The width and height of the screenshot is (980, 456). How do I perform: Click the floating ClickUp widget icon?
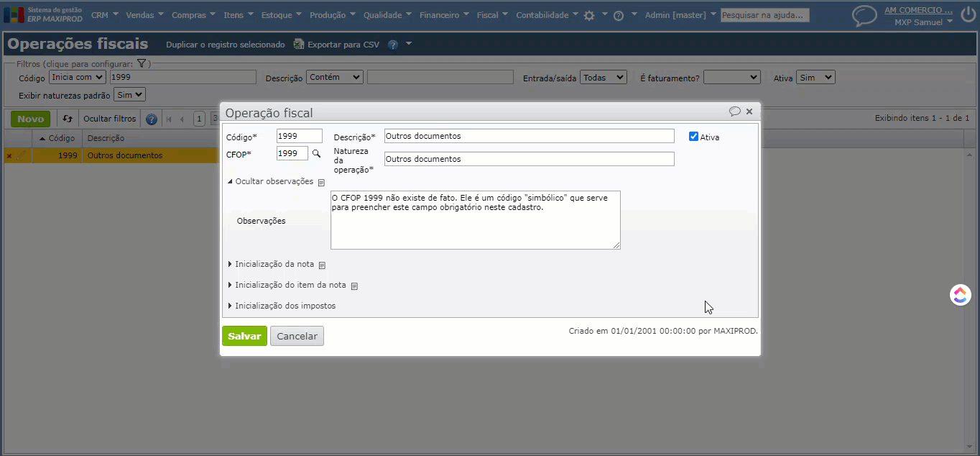[961, 295]
